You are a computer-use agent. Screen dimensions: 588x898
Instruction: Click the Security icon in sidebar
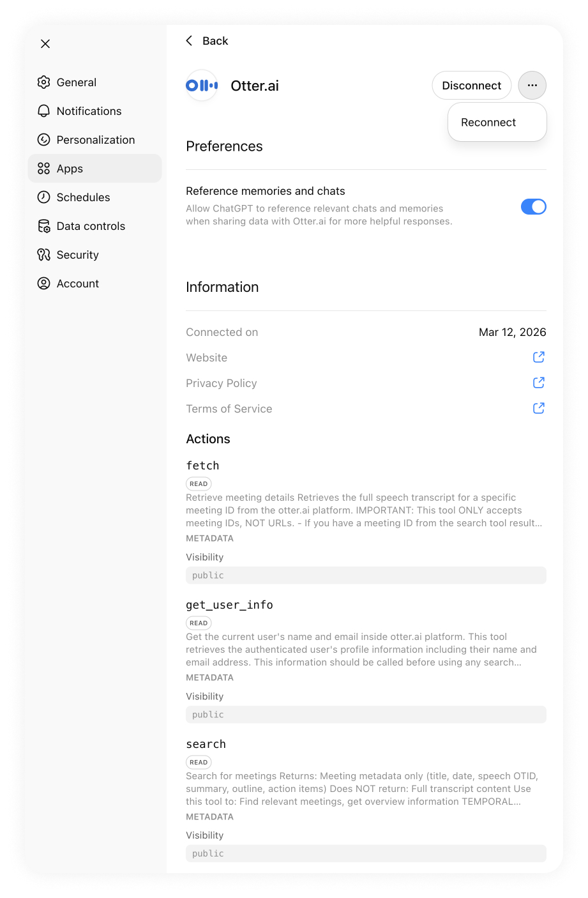click(43, 255)
